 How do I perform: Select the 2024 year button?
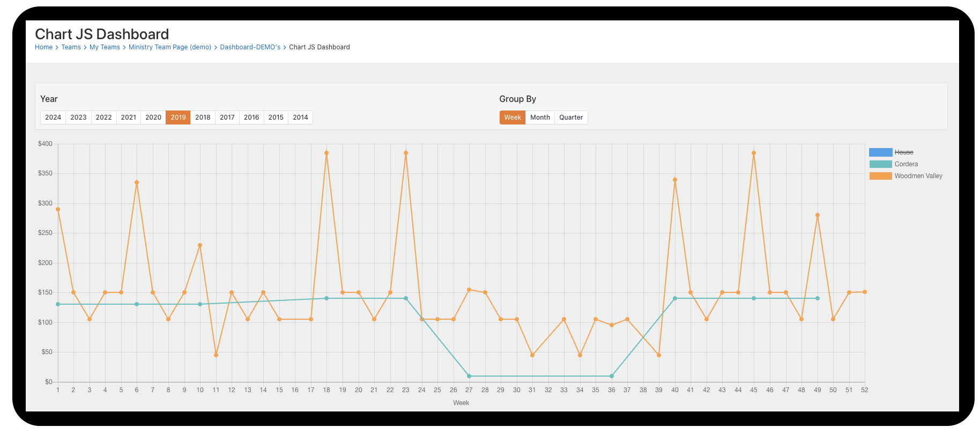point(53,117)
